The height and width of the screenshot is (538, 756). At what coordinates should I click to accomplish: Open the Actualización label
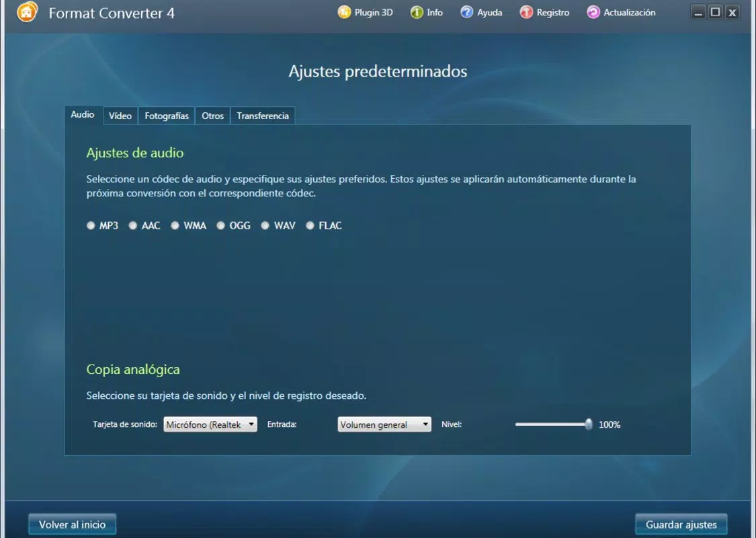pyautogui.click(x=629, y=13)
